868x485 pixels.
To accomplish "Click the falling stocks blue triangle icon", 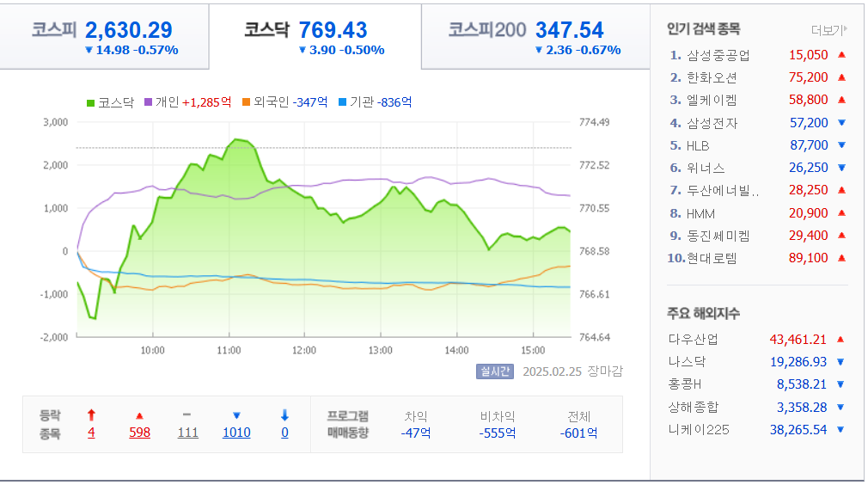I will point(236,416).
